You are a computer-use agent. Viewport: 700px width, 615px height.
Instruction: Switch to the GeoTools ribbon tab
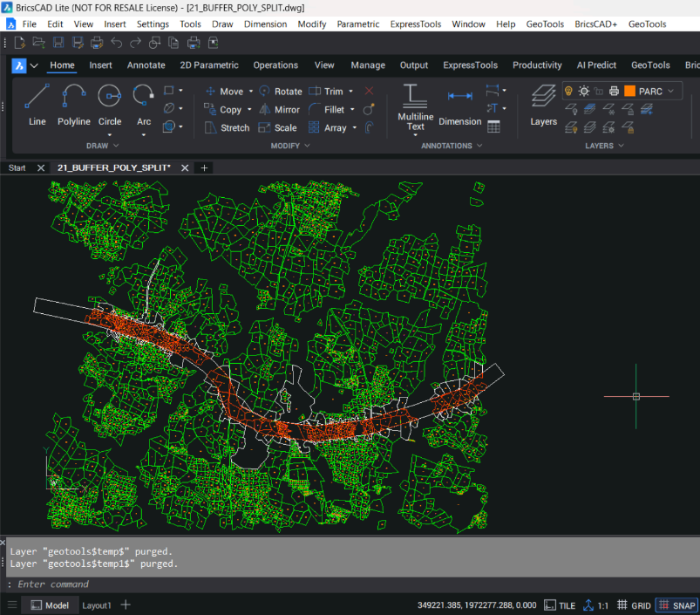(650, 65)
